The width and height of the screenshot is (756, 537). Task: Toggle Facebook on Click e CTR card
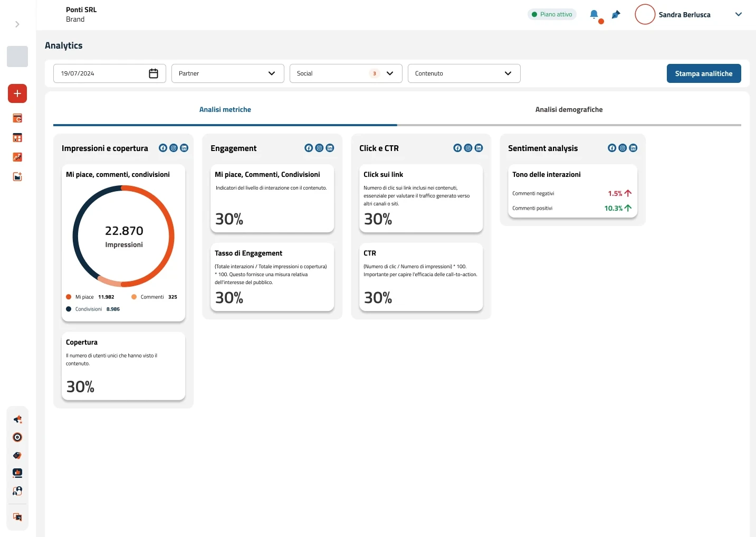457,148
